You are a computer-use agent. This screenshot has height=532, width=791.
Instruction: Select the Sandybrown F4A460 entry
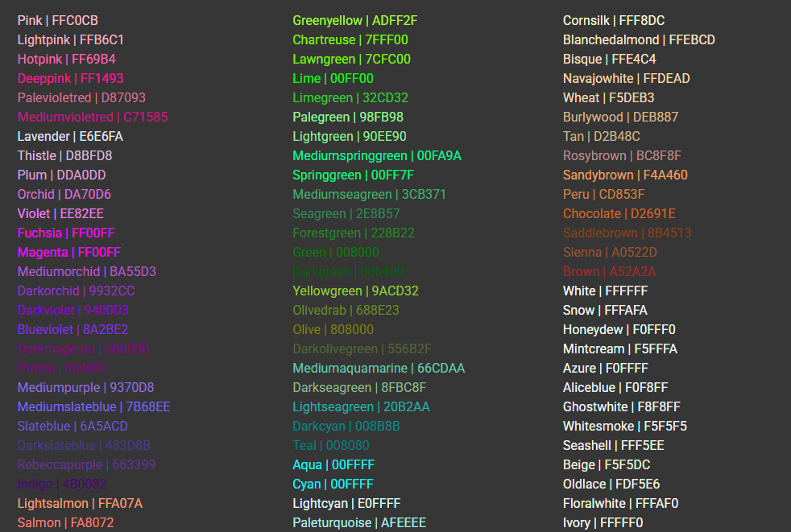pos(625,175)
